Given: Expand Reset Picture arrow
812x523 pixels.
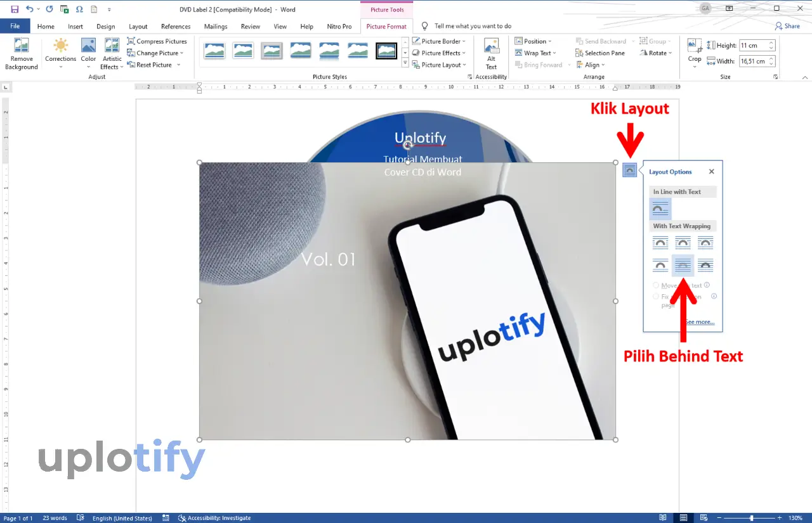Looking at the screenshot, I should coord(178,65).
